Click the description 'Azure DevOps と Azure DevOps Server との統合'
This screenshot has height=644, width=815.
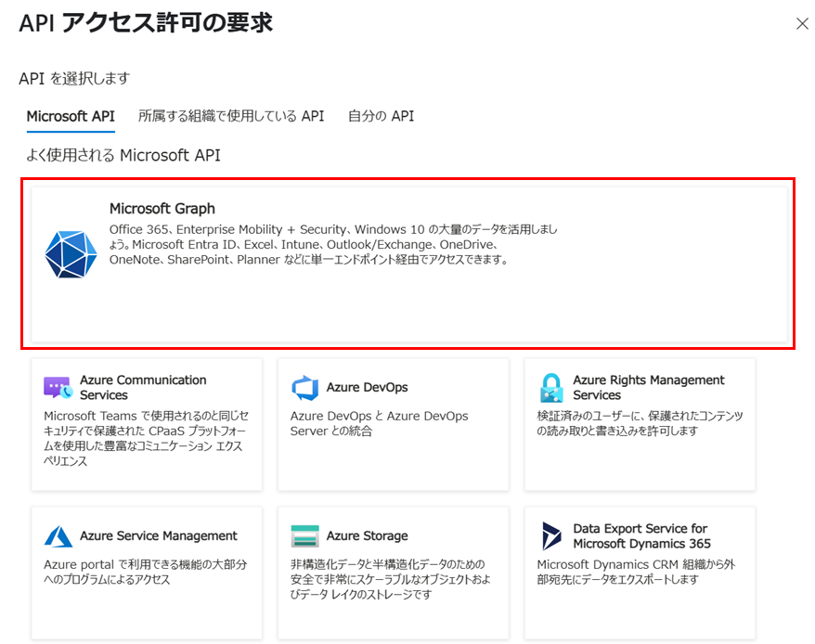click(379, 424)
